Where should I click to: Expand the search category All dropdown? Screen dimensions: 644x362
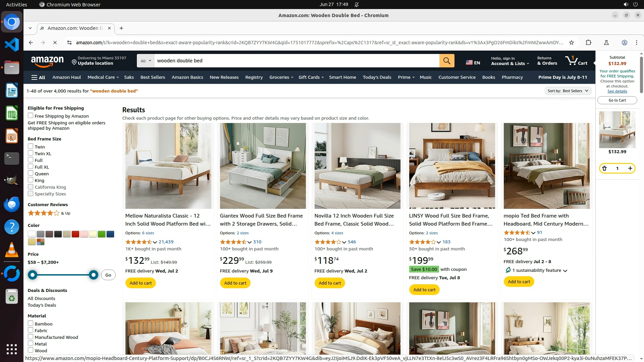146,61
